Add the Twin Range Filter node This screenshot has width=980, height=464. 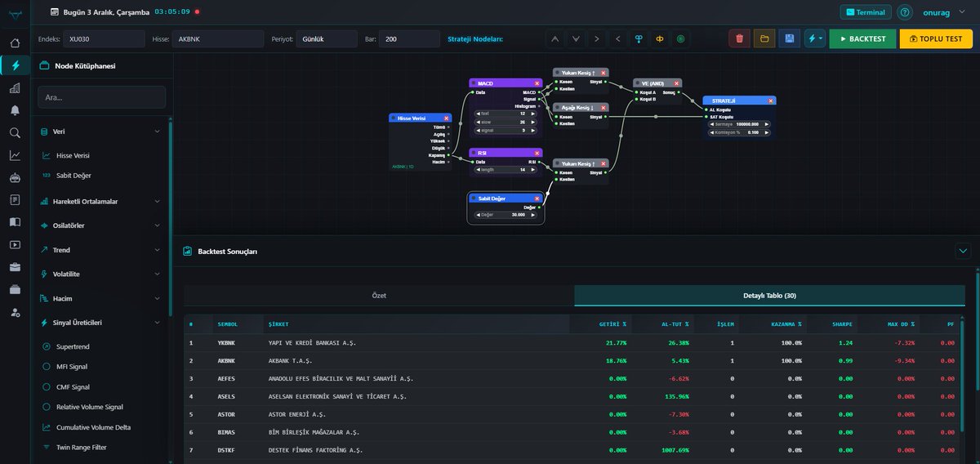(x=80, y=448)
